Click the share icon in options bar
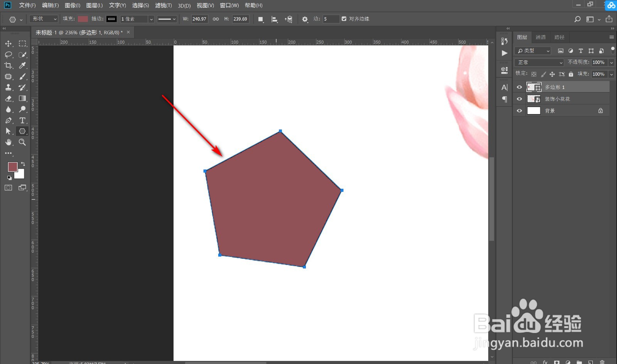The width and height of the screenshot is (617, 364). pos(609,19)
